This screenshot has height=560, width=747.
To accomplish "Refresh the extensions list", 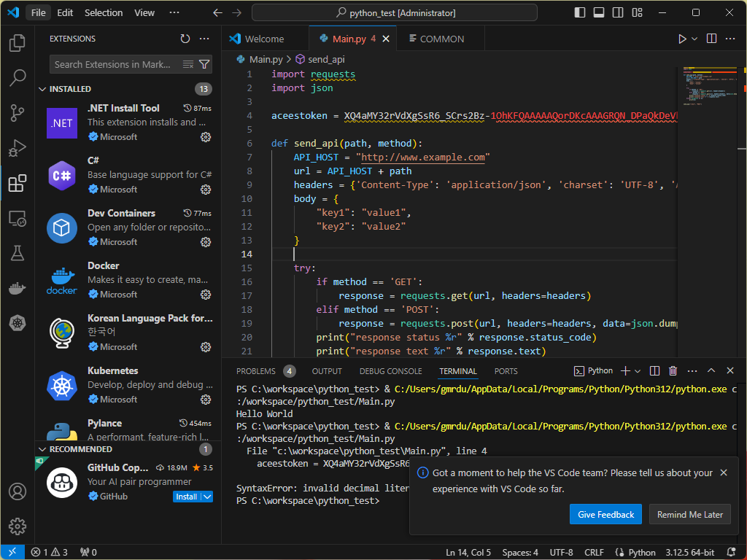I will [185, 39].
